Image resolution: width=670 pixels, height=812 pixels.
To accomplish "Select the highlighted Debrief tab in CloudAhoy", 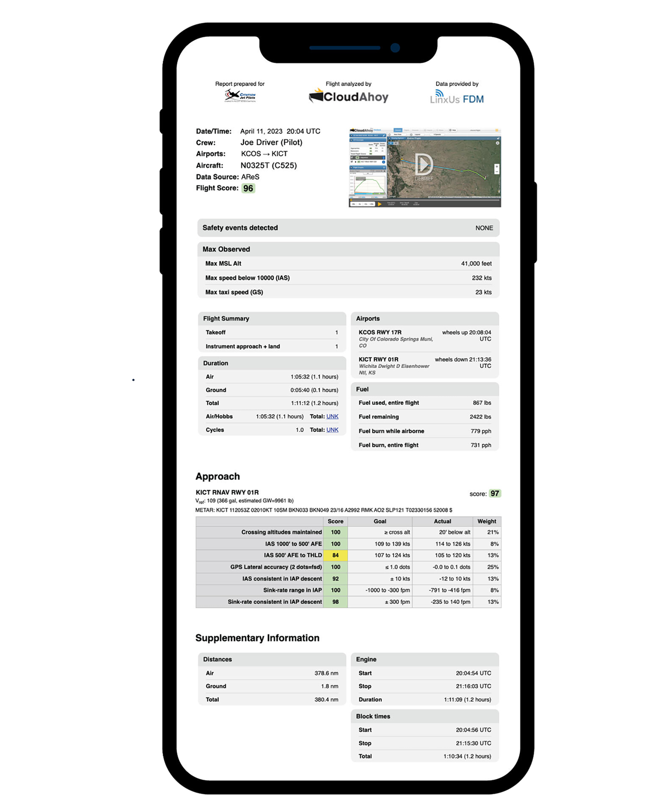I will 398,130.
